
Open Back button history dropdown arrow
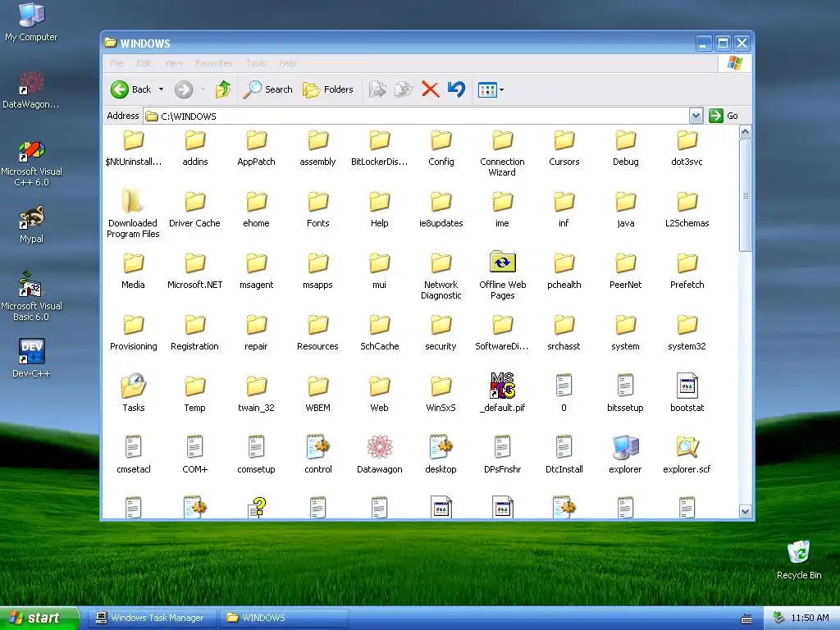click(x=161, y=89)
